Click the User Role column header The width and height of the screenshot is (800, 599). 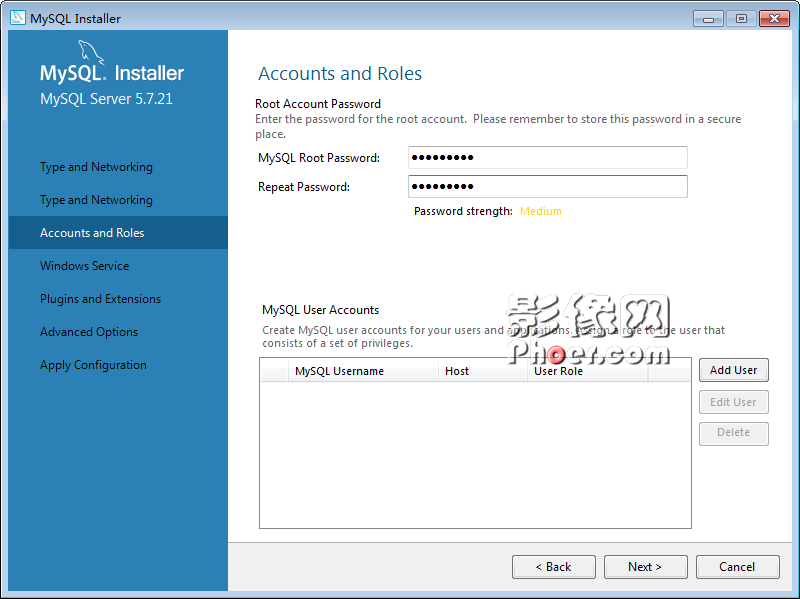(587, 371)
